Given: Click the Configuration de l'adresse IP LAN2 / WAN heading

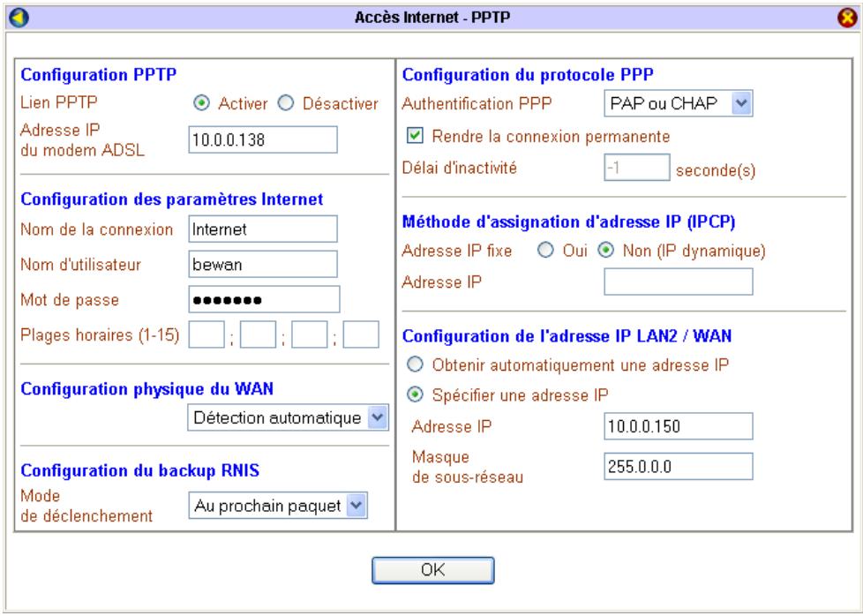Looking at the screenshot, I should 567,335.
